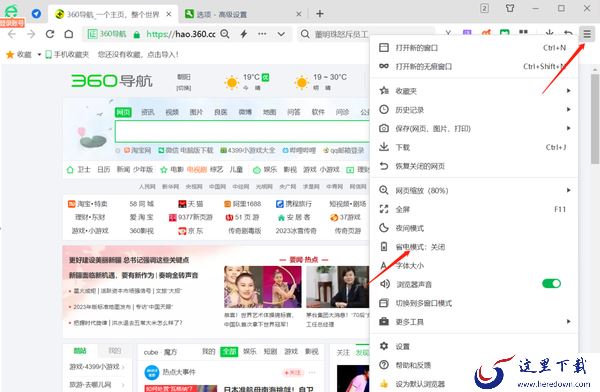The width and height of the screenshot is (600, 392).
Task: Open 热点大事件 feed item
Action: 179,372
